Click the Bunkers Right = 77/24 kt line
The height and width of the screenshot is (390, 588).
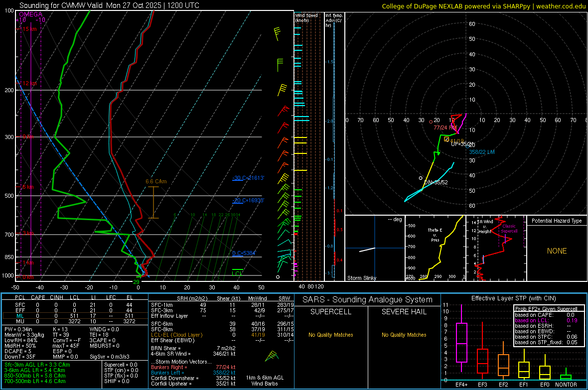point(193,367)
